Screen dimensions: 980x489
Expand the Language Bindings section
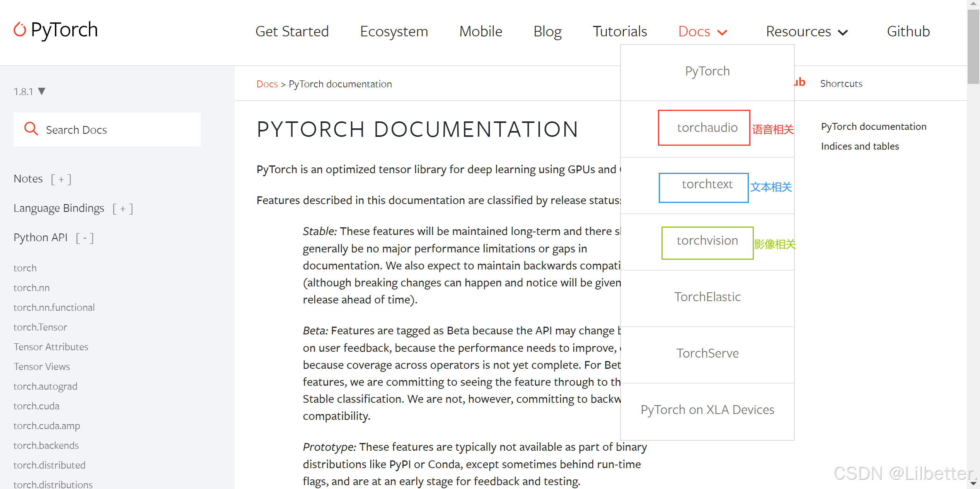(123, 209)
